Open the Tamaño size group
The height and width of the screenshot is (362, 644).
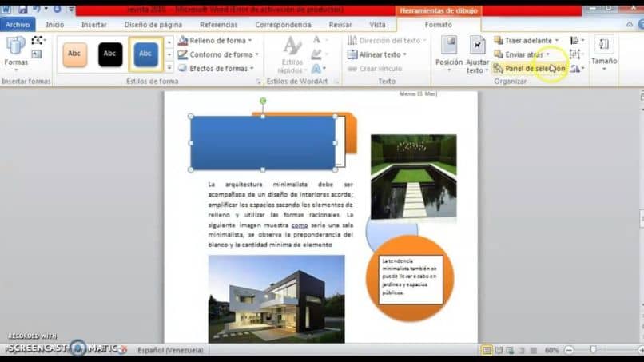604,54
